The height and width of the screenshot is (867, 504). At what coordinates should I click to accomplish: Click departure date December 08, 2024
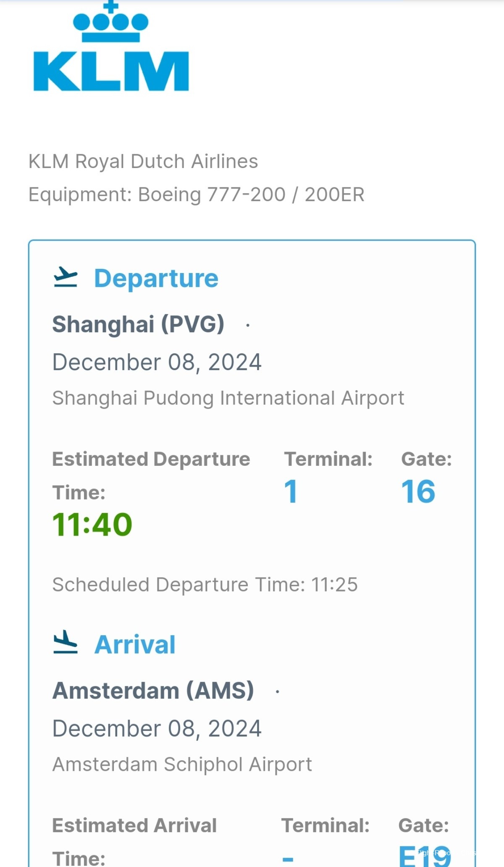157,362
